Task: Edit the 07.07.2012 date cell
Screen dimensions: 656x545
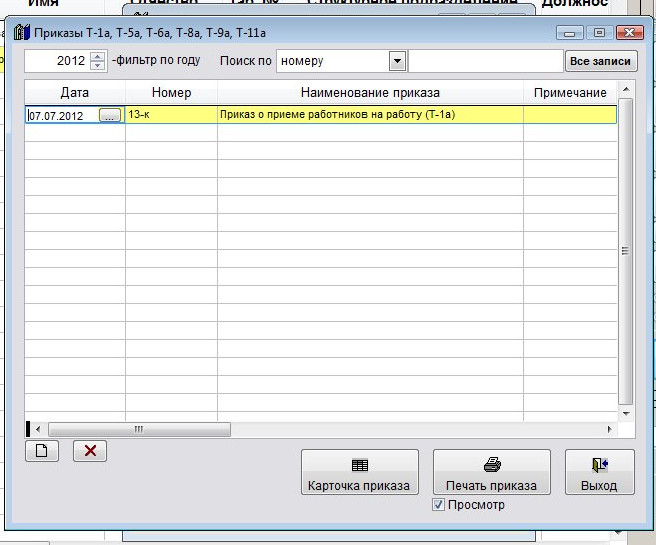Action: [62, 115]
